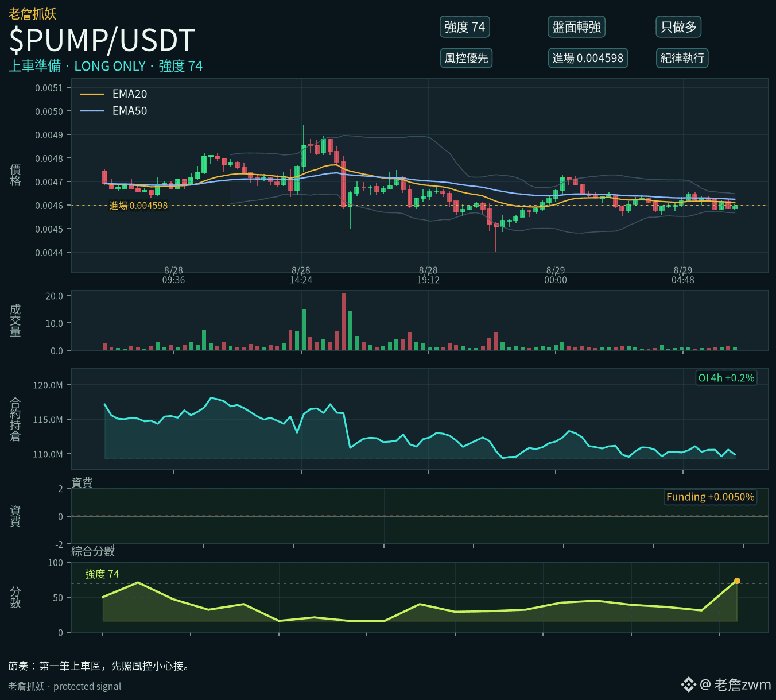
Task: Click the OI 4h +0.2% tag
Action: tap(726, 378)
